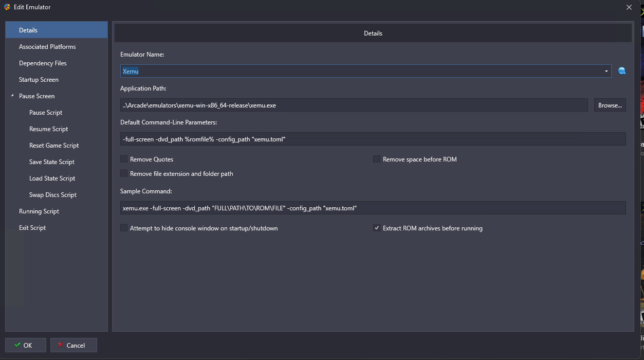Open Associated Platforms section
The width and height of the screenshot is (644, 360).
(x=57, y=47)
